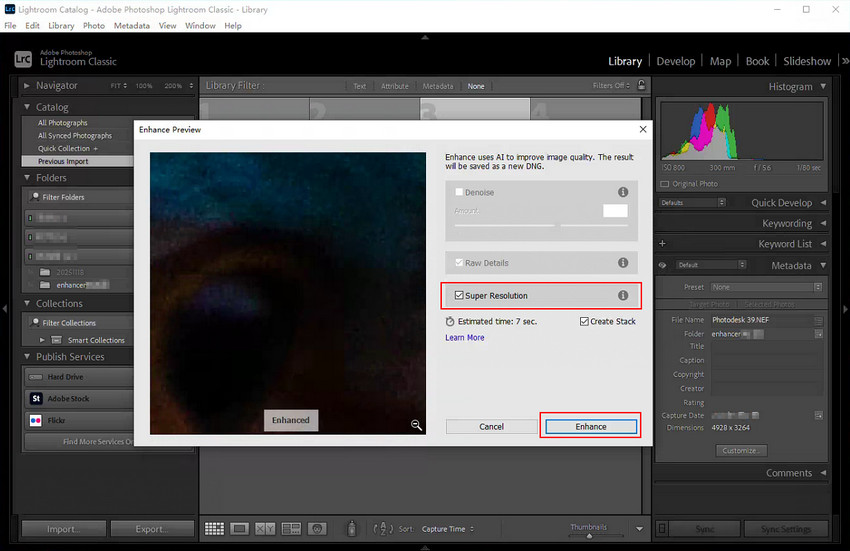Click the Adobe Stock St icon
Viewport: 850px width, 551px height.
(x=36, y=399)
